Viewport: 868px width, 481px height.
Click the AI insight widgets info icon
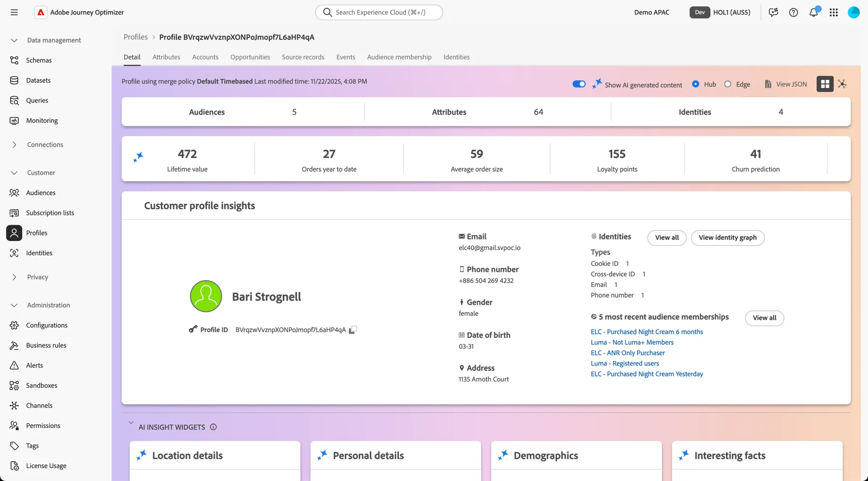click(213, 427)
